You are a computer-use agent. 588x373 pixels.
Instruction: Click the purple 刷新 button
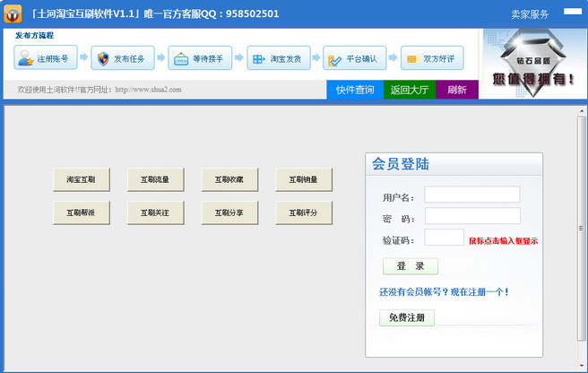(457, 90)
